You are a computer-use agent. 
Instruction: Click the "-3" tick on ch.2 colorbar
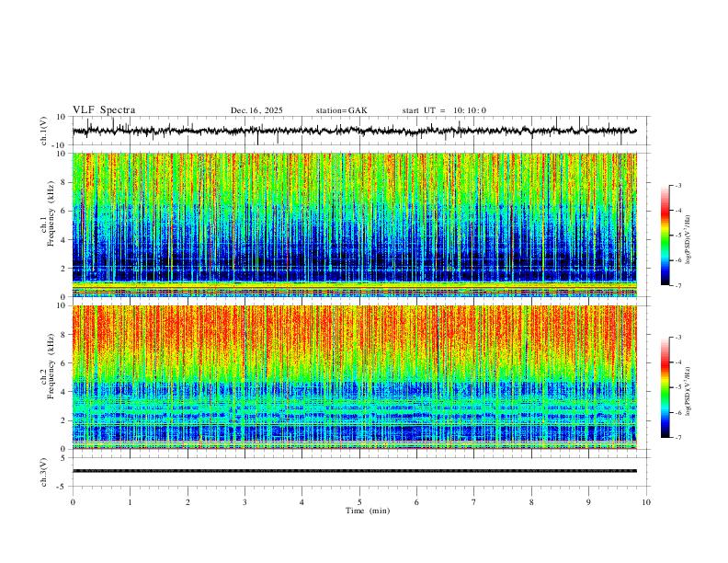tap(678, 338)
